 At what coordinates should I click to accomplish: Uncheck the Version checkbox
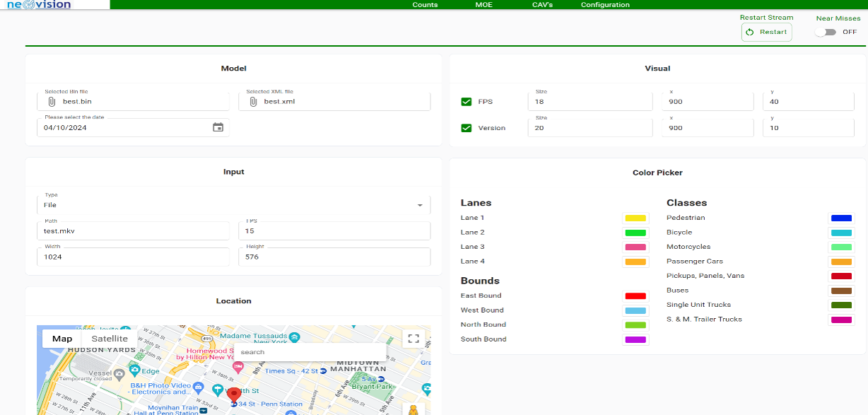coord(467,128)
